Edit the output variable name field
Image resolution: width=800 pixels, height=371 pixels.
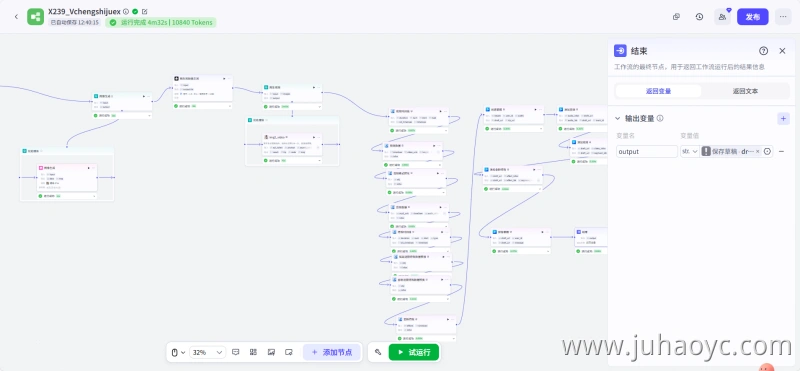point(647,152)
